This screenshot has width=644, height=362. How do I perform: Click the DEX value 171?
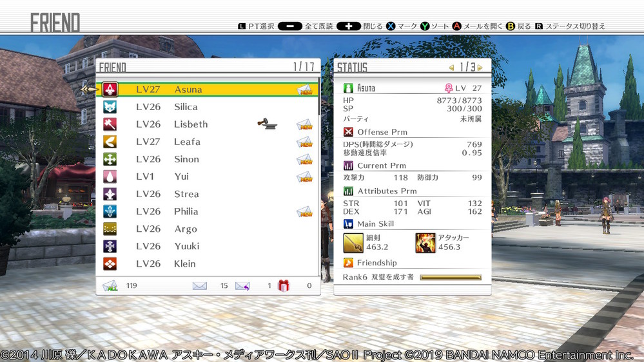pos(400,211)
